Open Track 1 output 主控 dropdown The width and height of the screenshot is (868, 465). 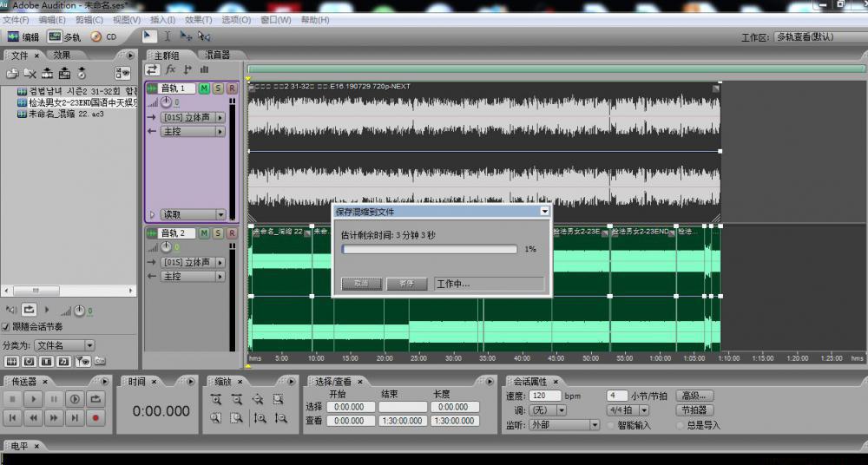pos(193,132)
